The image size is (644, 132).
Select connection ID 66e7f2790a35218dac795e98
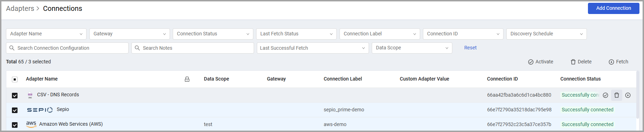coord(519,110)
